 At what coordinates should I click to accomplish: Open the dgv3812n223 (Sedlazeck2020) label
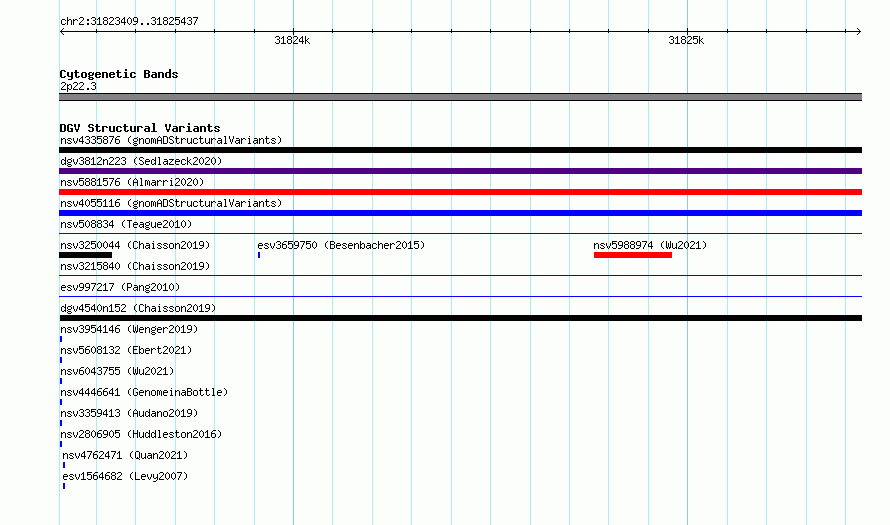[x=141, y=161]
